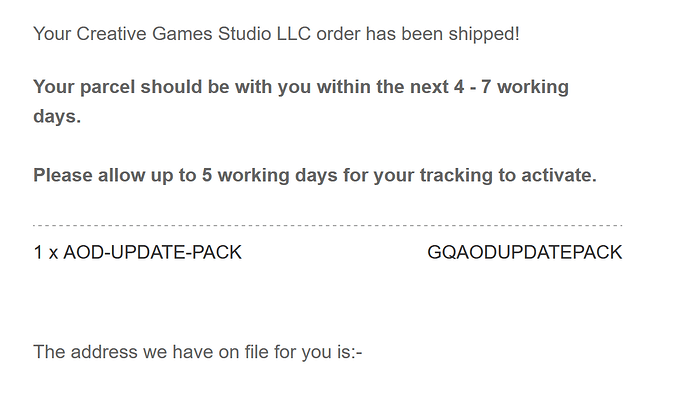This screenshot has width=690, height=403.
Task: Click the quantity "1 x" text
Action: (46, 253)
